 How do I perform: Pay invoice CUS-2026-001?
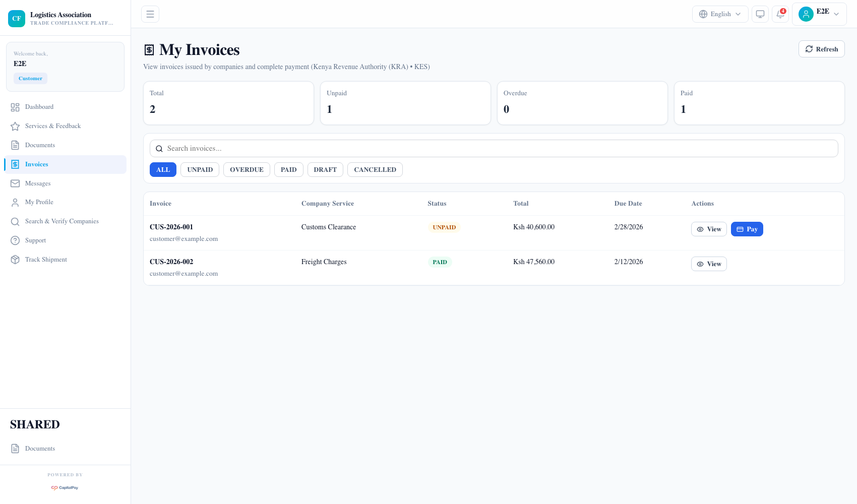pos(747,229)
